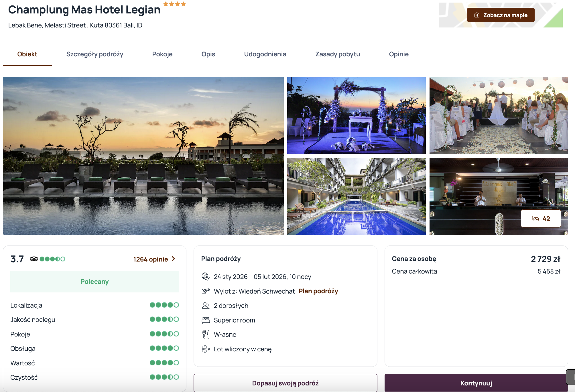Open the courtyard swimming pool photo
The width and height of the screenshot is (575, 392).
tap(356, 196)
